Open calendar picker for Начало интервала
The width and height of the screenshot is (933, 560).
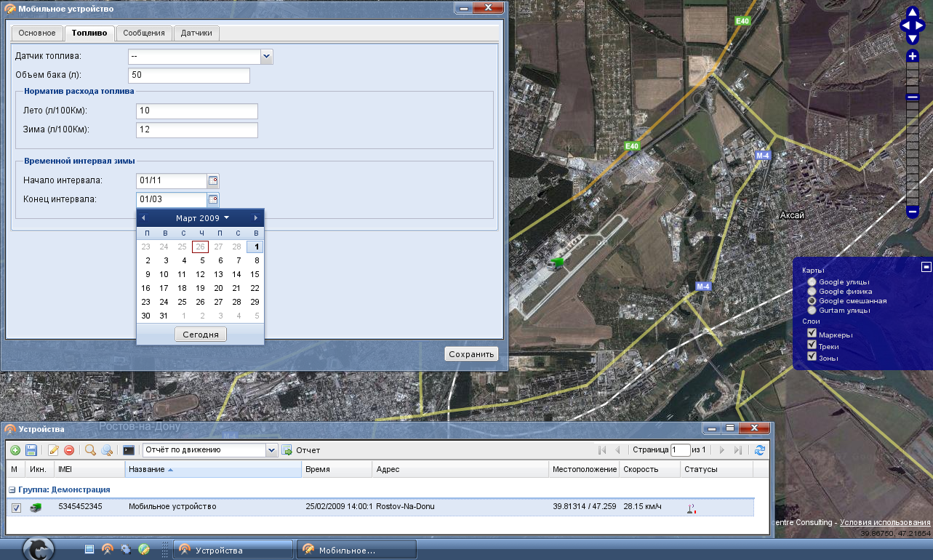(213, 180)
